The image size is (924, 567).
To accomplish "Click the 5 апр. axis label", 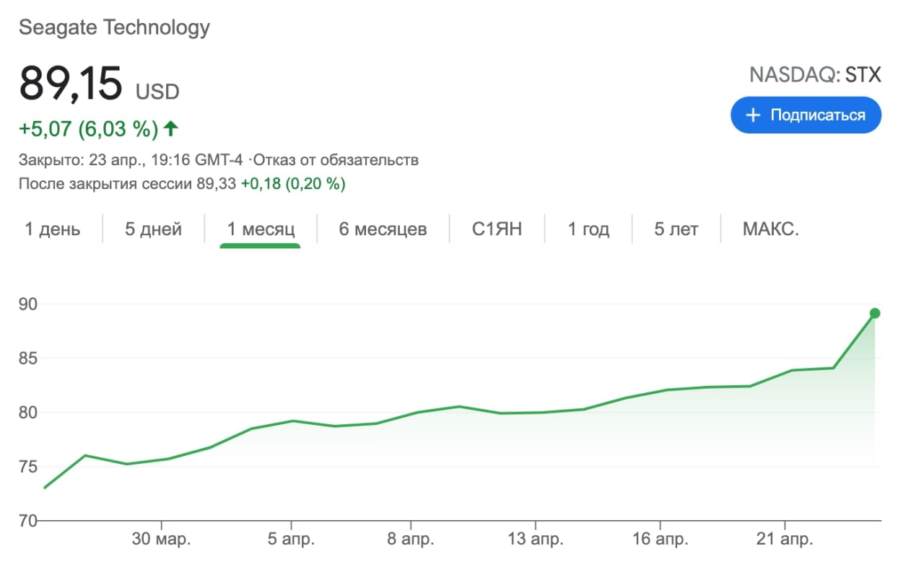I will coord(291,539).
